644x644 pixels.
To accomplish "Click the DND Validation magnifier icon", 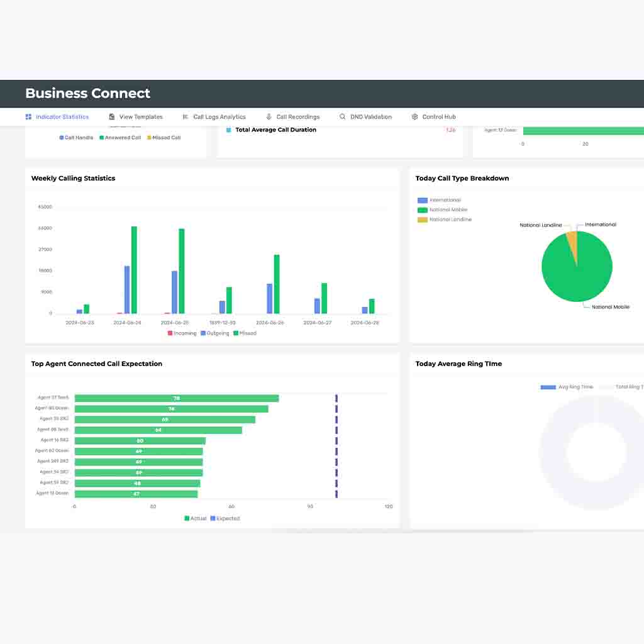I will click(342, 116).
